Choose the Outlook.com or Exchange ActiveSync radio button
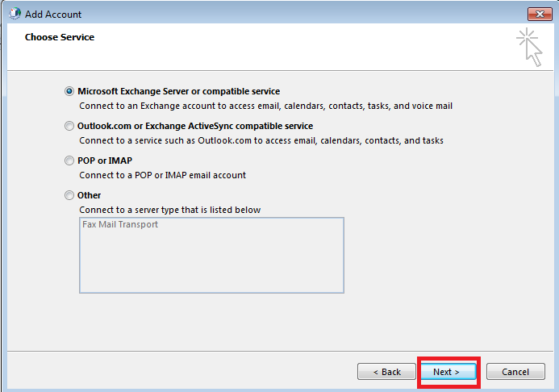Screen dimensions: 559x392 (x=69, y=126)
